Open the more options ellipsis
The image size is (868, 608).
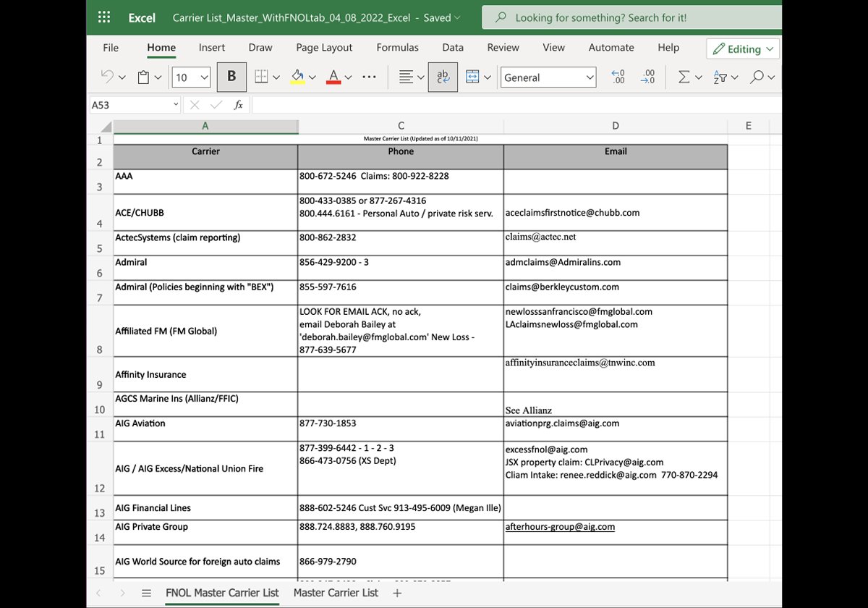pyautogui.click(x=369, y=77)
